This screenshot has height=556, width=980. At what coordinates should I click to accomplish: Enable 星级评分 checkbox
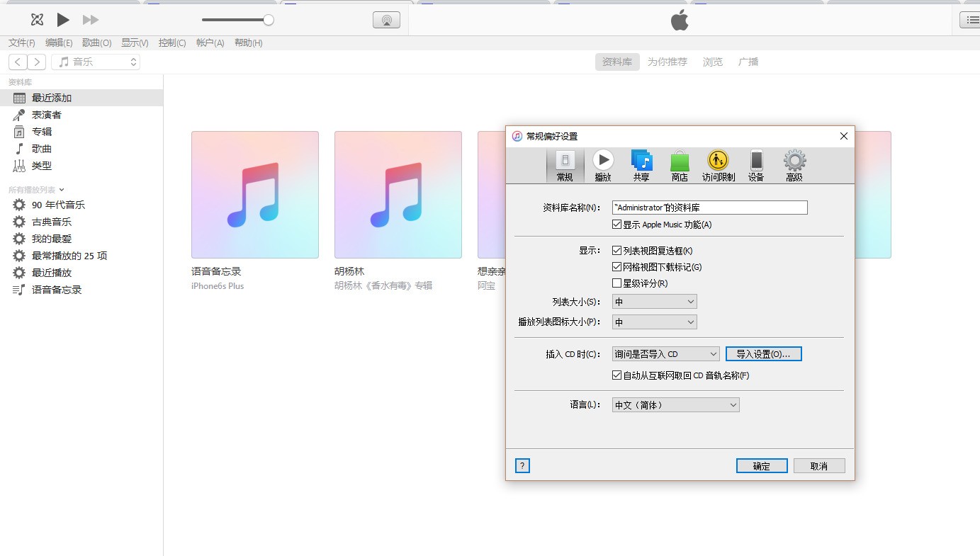616,283
